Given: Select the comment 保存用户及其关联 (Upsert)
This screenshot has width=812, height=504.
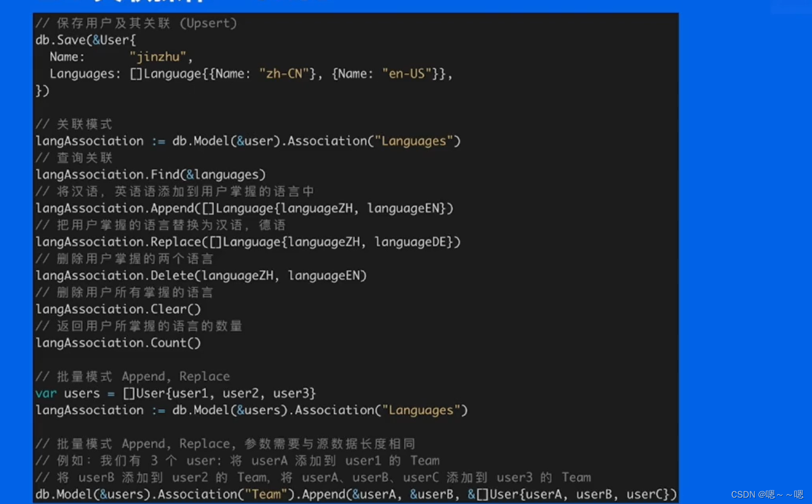Looking at the screenshot, I should pyautogui.click(x=136, y=23).
